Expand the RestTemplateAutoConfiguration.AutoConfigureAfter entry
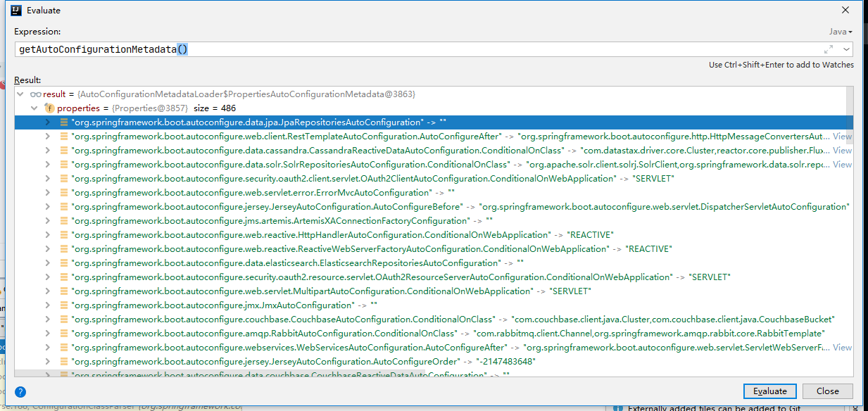Viewport: 868px width, 411px height. click(48, 137)
